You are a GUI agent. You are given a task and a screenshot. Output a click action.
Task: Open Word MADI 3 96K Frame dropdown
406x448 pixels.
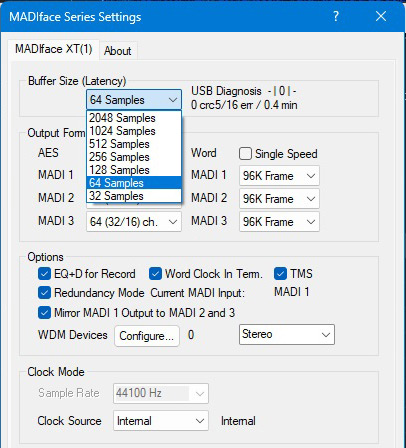(279, 222)
